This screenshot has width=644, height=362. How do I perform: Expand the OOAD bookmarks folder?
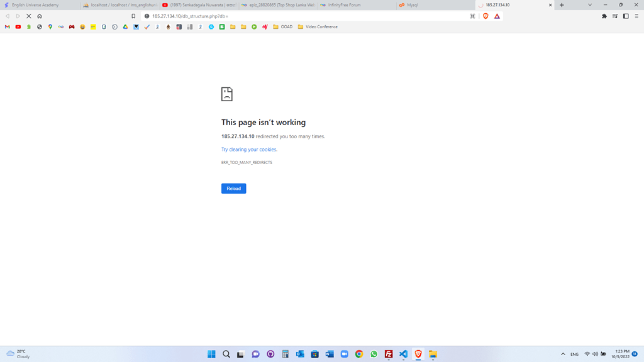click(283, 27)
